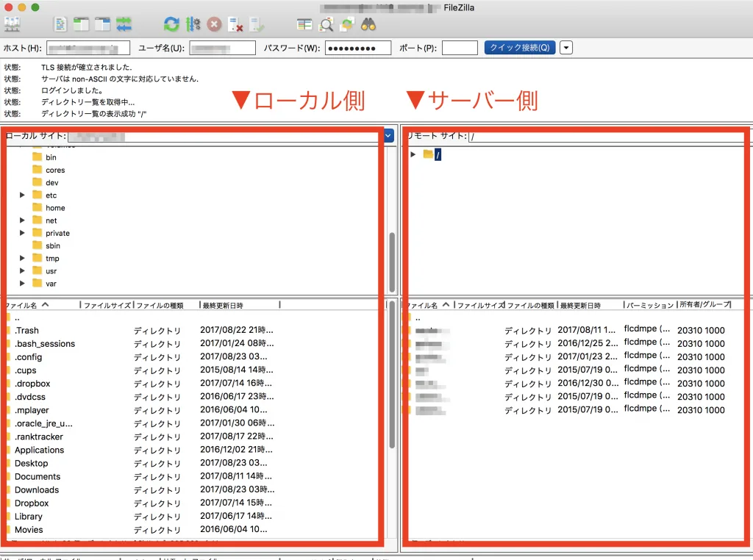The width and height of the screenshot is (753, 560).
Task: Search for files with binoculars icon
Action: [368, 24]
